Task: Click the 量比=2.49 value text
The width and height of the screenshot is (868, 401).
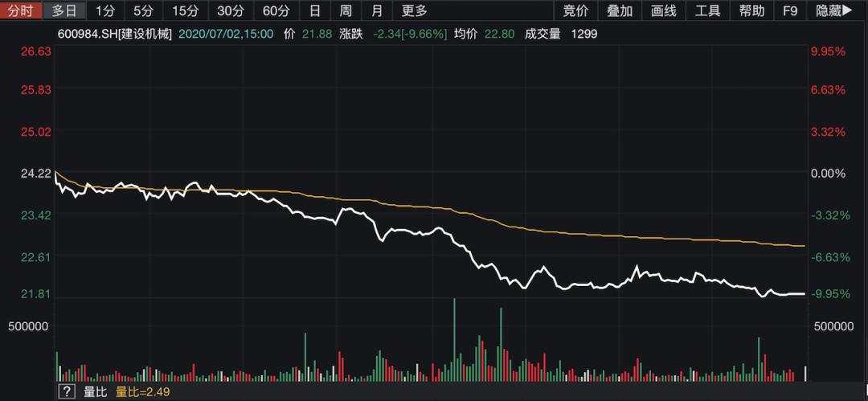Action: 142,392
